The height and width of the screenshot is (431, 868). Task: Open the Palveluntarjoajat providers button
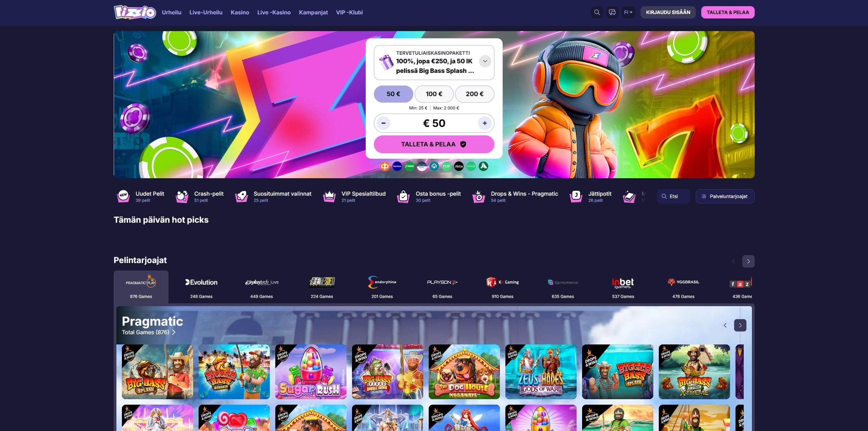click(725, 196)
